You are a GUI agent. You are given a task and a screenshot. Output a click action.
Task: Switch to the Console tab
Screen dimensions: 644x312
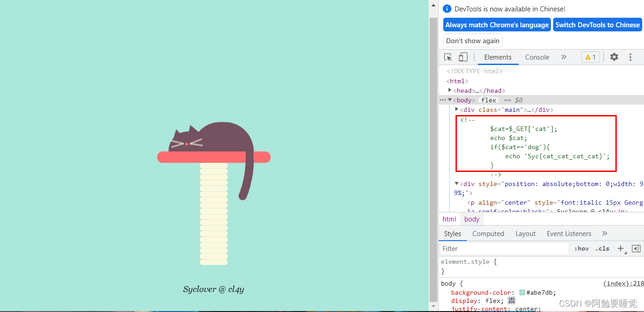pyautogui.click(x=537, y=57)
